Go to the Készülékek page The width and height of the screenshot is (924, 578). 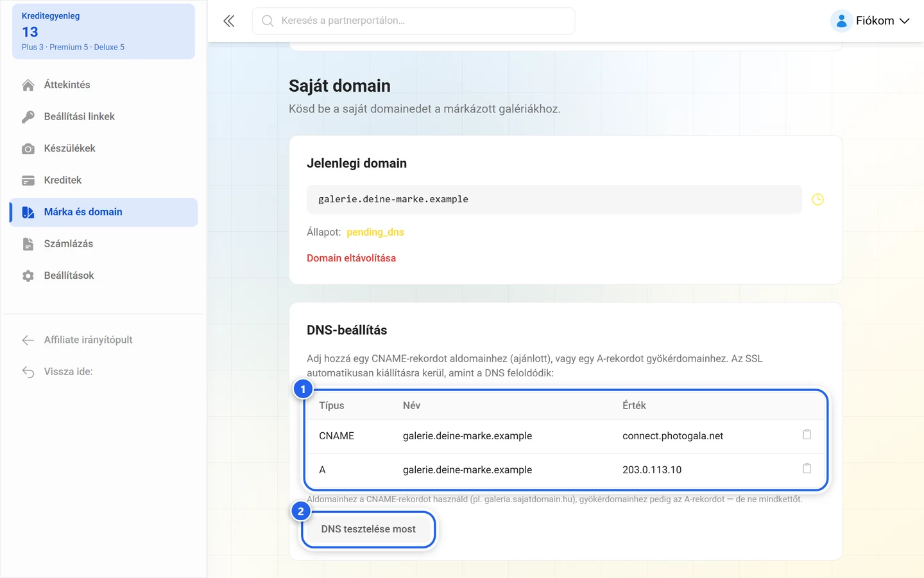pyautogui.click(x=104, y=148)
